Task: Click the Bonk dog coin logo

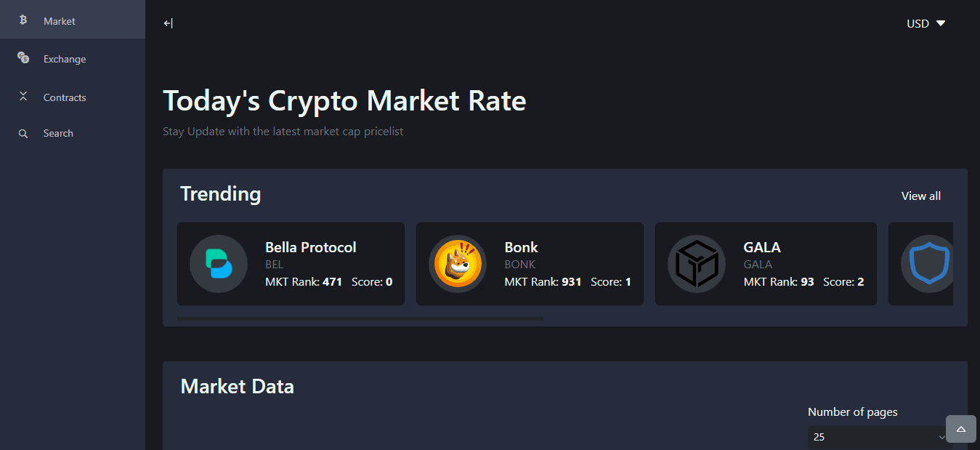Action: click(458, 264)
